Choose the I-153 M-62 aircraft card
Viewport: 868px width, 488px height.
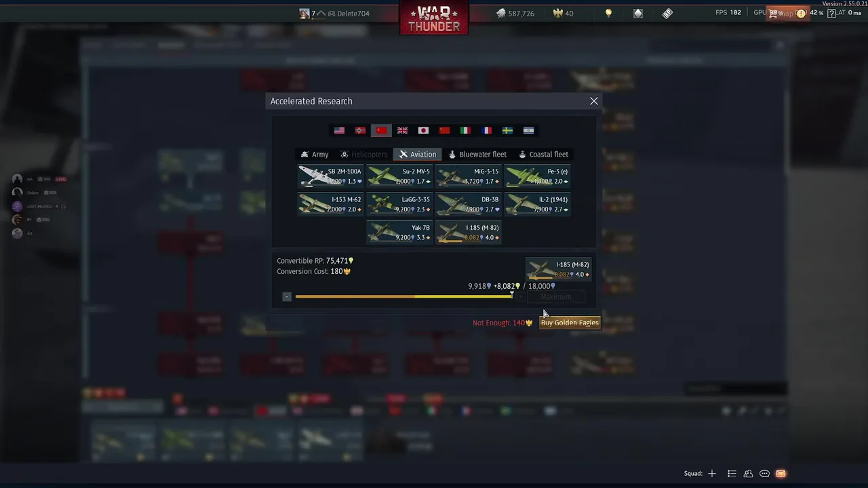[x=331, y=205]
